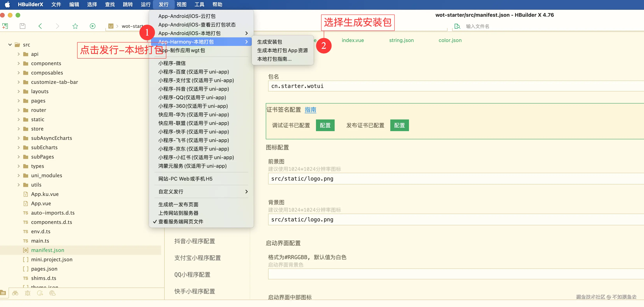Click the new file toolbar icon
The height and width of the screenshot is (307, 644).
[5, 26]
